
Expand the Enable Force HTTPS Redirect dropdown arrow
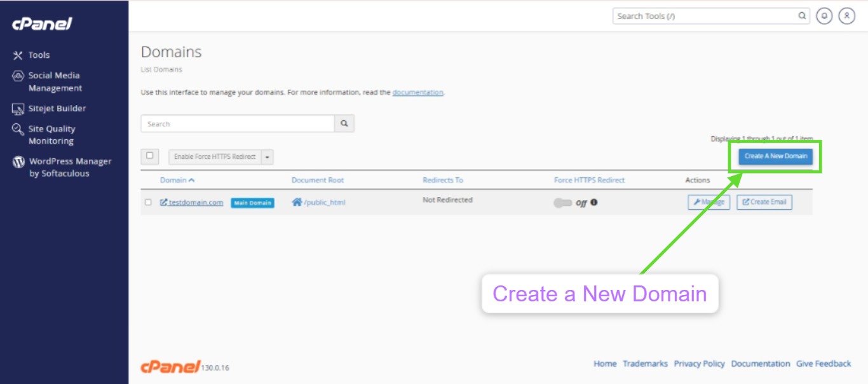point(267,157)
